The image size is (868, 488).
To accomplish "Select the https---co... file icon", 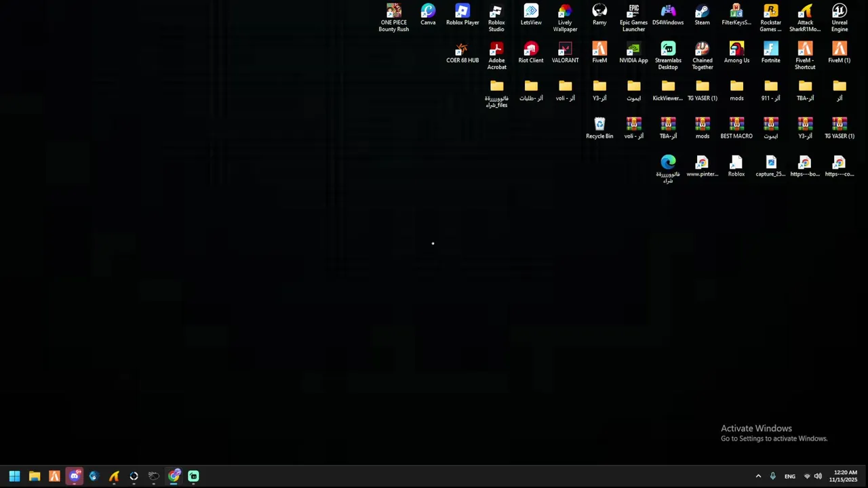I will pyautogui.click(x=840, y=167).
